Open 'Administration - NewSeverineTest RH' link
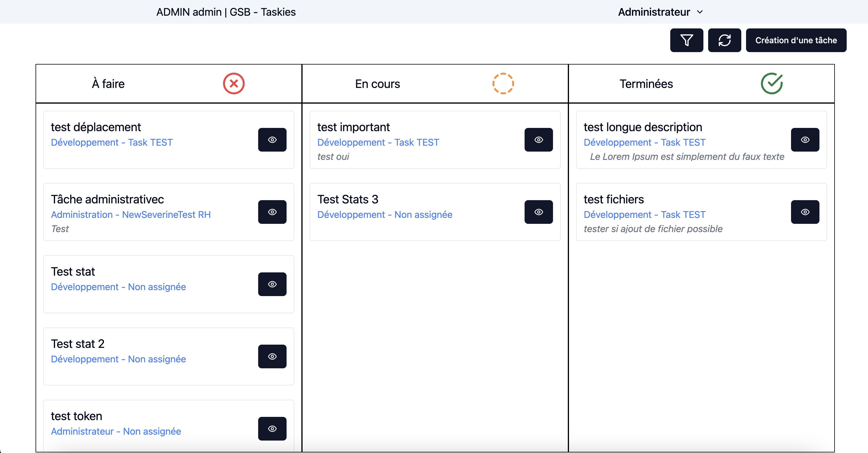This screenshot has height=453, width=868. 131,214
